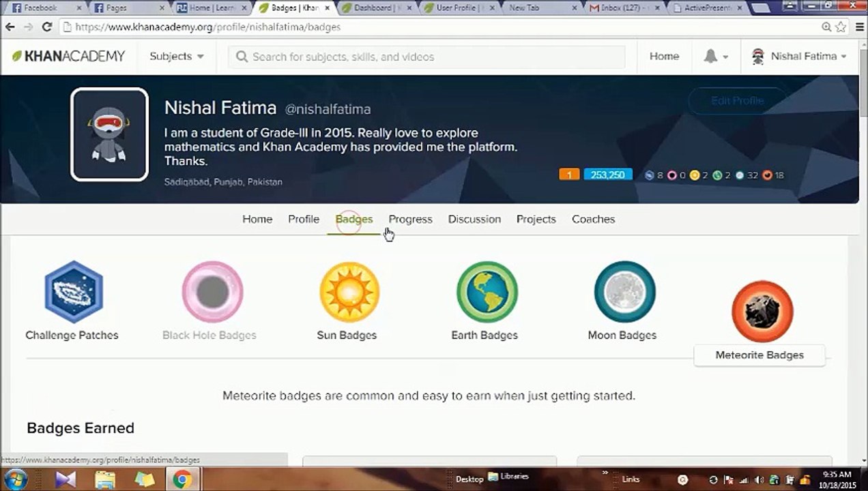Switch to the Facebook browser tab

[44, 8]
